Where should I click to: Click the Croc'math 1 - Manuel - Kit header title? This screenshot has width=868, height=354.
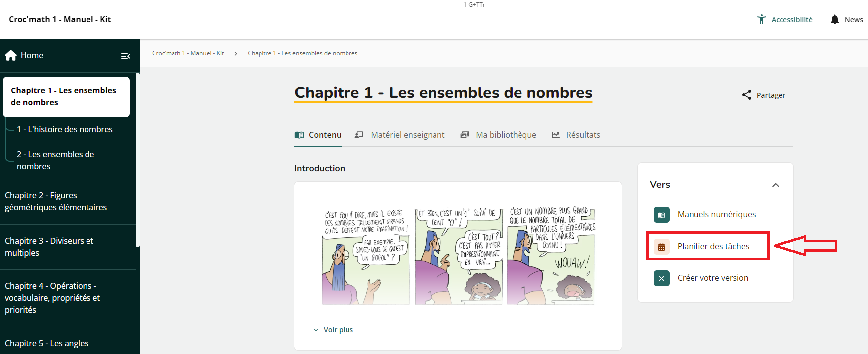(60, 19)
